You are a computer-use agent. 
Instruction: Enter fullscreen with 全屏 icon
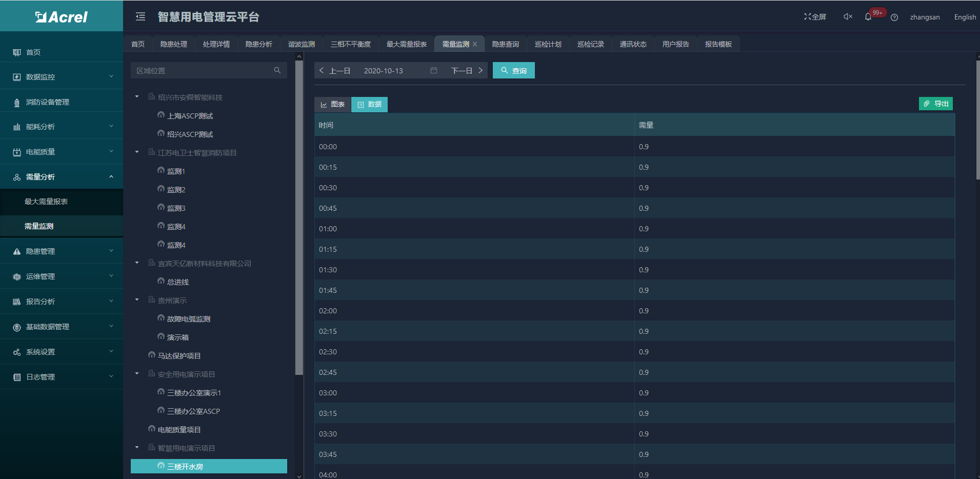tap(815, 17)
